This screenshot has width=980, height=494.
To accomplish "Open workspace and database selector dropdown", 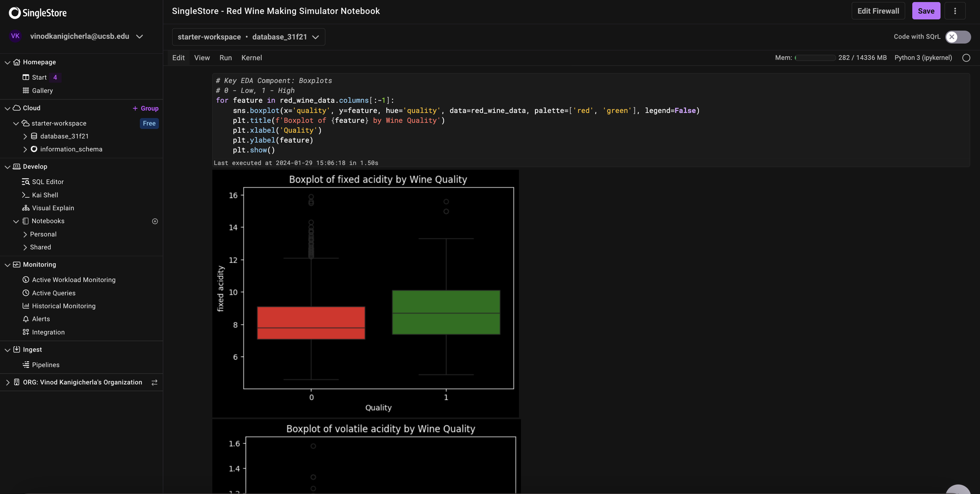I will tap(248, 37).
